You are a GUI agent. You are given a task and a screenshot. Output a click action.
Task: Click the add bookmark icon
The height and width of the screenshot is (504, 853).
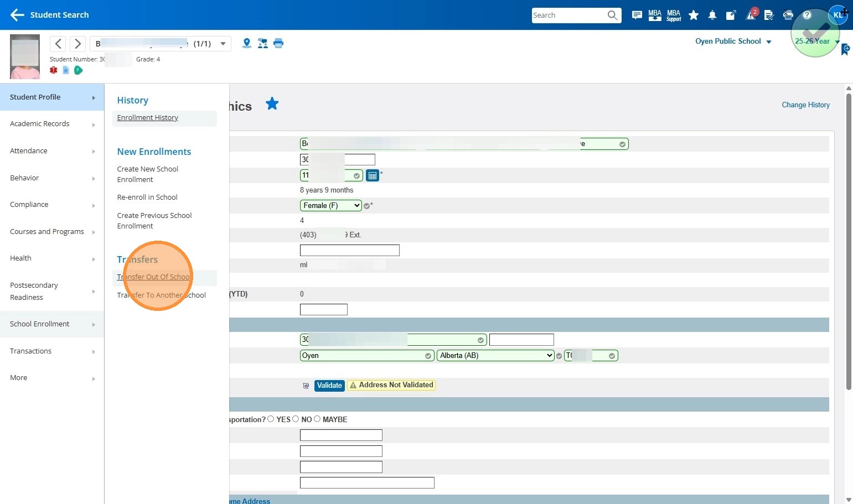pyautogui.click(x=845, y=50)
